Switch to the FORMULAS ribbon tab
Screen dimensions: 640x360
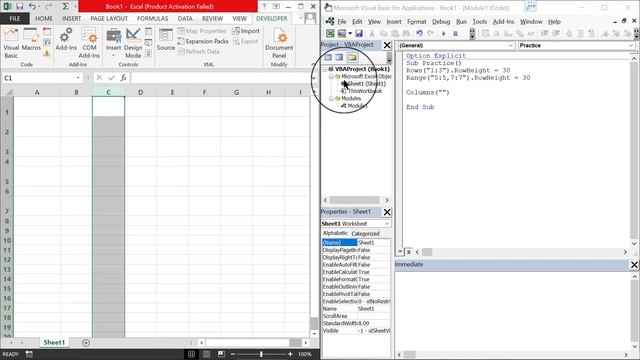[x=152, y=19]
